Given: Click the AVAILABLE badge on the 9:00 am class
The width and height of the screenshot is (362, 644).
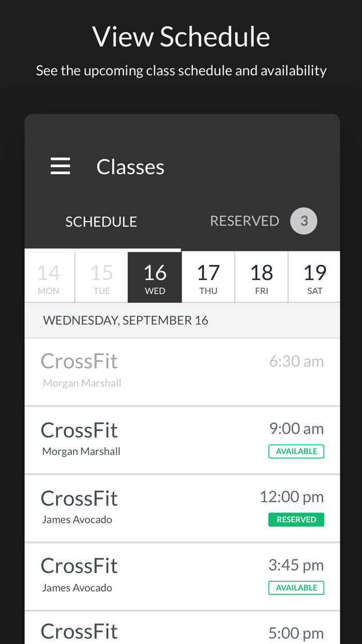Looking at the screenshot, I should coord(296,451).
